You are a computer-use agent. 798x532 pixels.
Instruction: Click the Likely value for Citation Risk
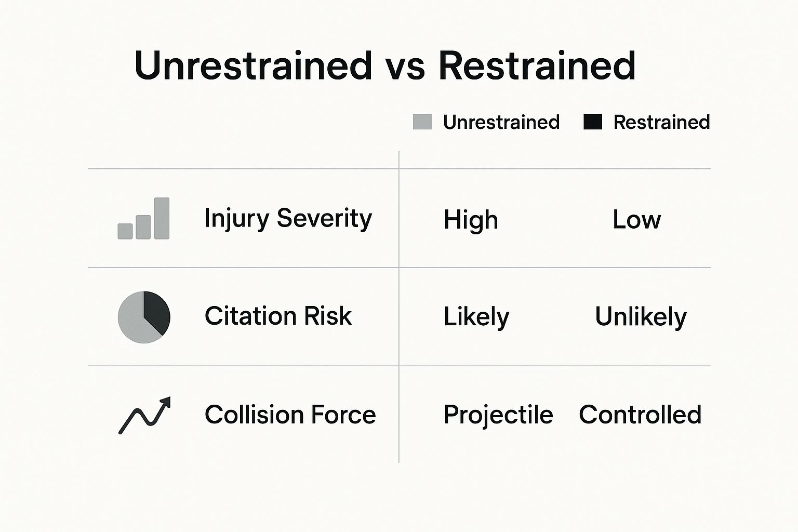[476, 317]
